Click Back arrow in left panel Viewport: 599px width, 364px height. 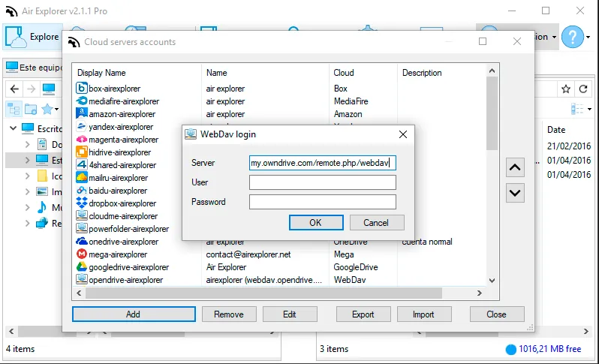pos(14,89)
